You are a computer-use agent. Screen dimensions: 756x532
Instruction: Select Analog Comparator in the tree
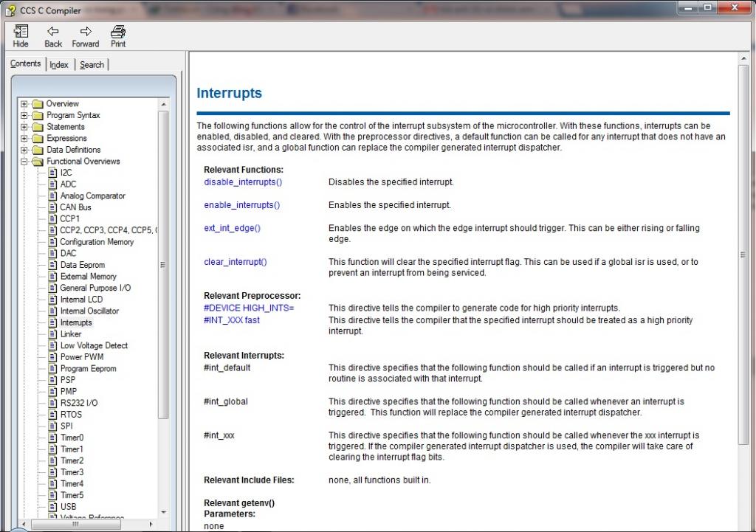(x=92, y=196)
